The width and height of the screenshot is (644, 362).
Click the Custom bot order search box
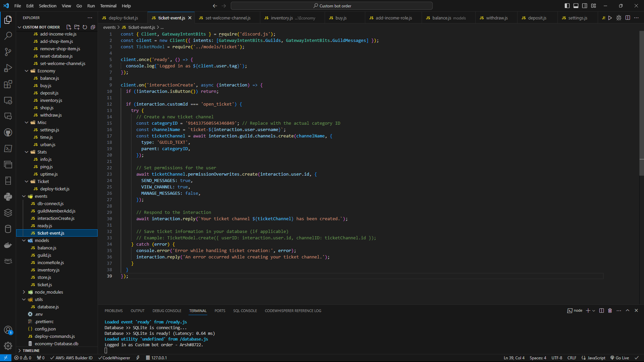click(332, 6)
